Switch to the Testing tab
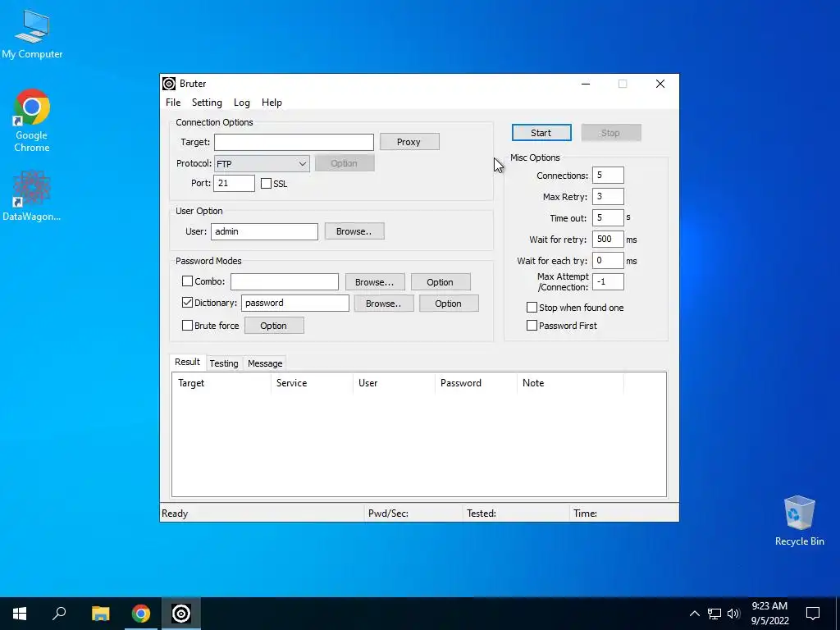 tap(224, 363)
